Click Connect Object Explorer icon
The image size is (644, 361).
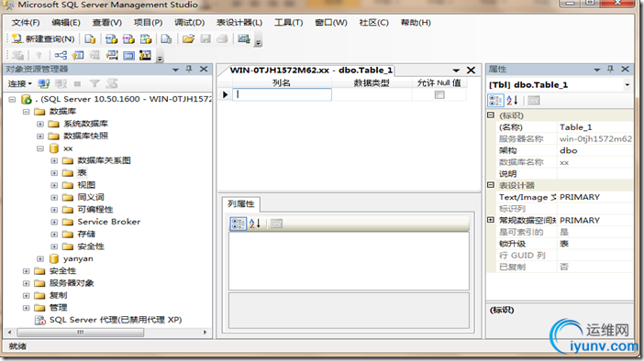(x=44, y=83)
